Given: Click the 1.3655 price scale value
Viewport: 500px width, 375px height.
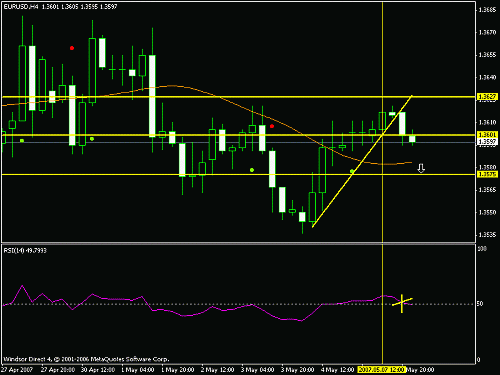Looking at the screenshot, I should (487, 55).
